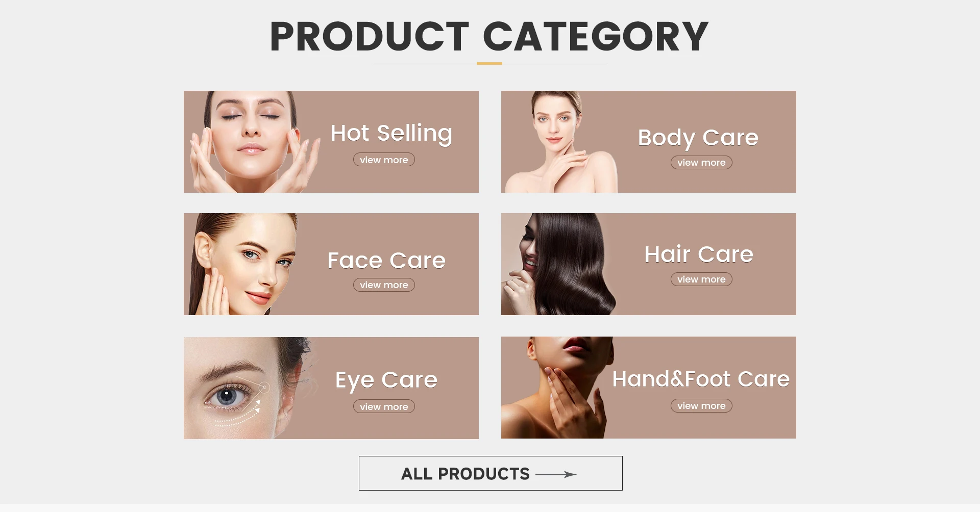Viewport: 980px width, 512px height.
Task: Select the Eye Care category title
Action: point(386,380)
